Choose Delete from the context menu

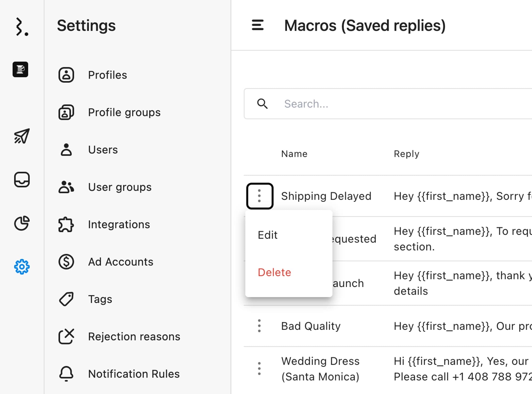tap(275, 272)
